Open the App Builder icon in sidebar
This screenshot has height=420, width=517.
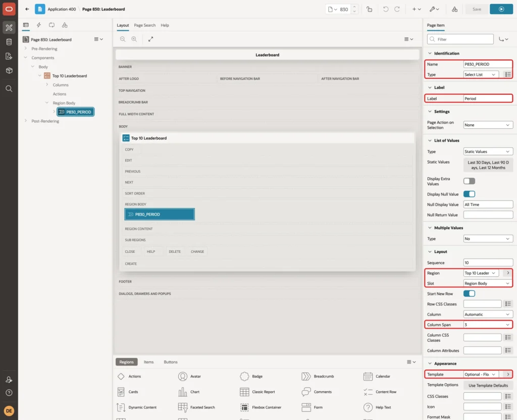point(9,28)
